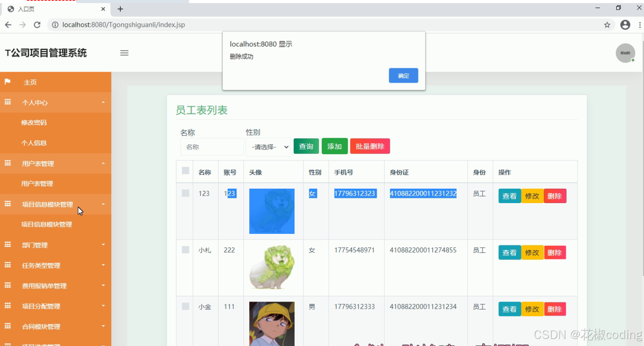Open the 性别 selection dropdown
This screenshot has width=644, height=346.
click(268, 146)
